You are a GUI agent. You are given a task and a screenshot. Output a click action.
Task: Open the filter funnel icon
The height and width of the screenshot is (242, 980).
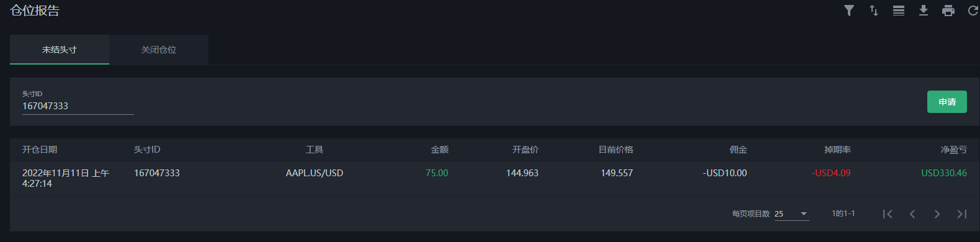(849, 11)
